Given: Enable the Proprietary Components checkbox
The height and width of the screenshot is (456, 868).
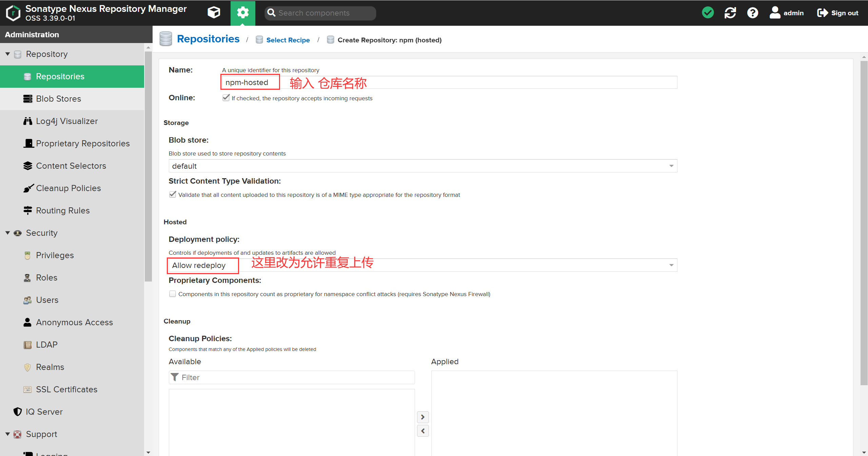Looking at the screenshot, I should tap(173, 294).
